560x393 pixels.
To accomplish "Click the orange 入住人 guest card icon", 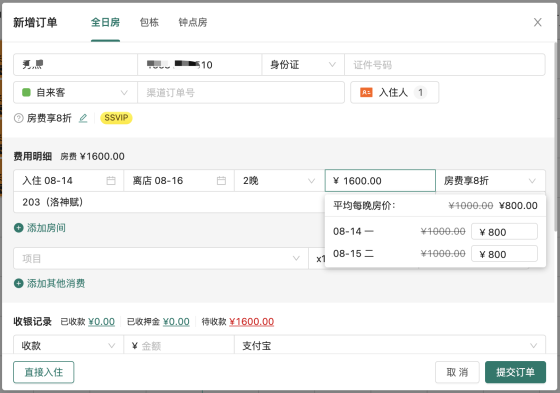I will 366,93.
